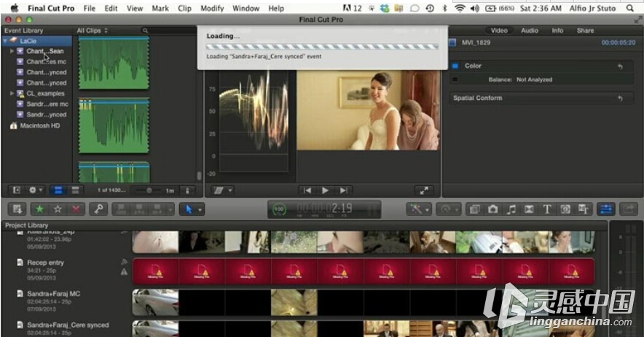
Task: Reset the Spatial Conform section
Action: coord(620,98)
